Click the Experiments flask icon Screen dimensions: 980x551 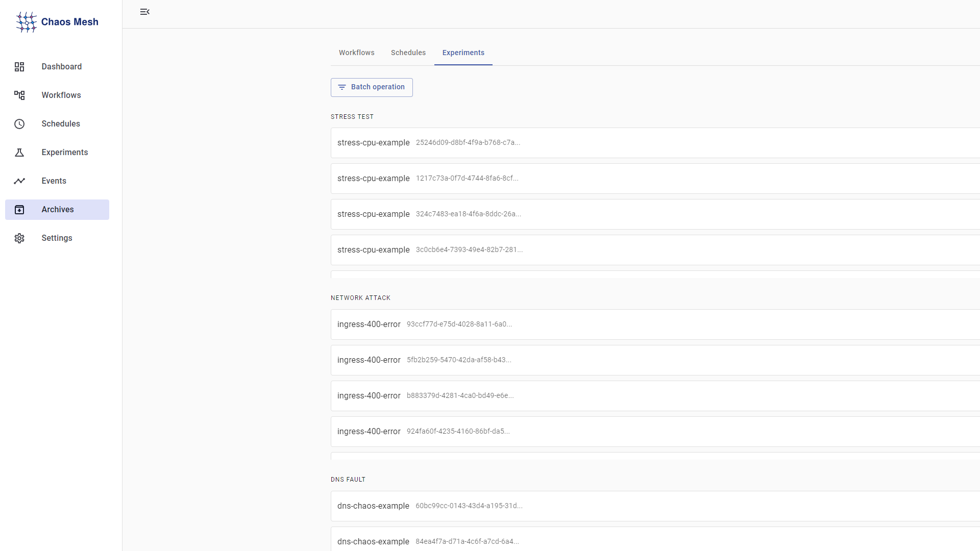[x=19, y=153]
